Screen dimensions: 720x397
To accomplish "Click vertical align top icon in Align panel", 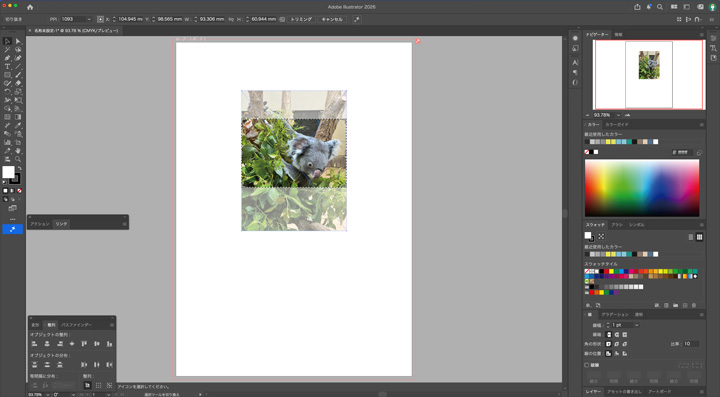I will [84, 344].
